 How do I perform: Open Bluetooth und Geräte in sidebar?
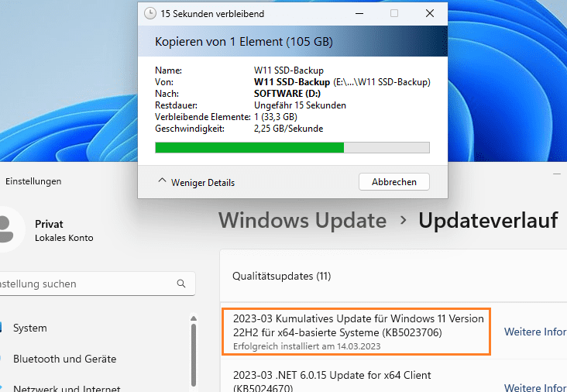coord(65,359)
